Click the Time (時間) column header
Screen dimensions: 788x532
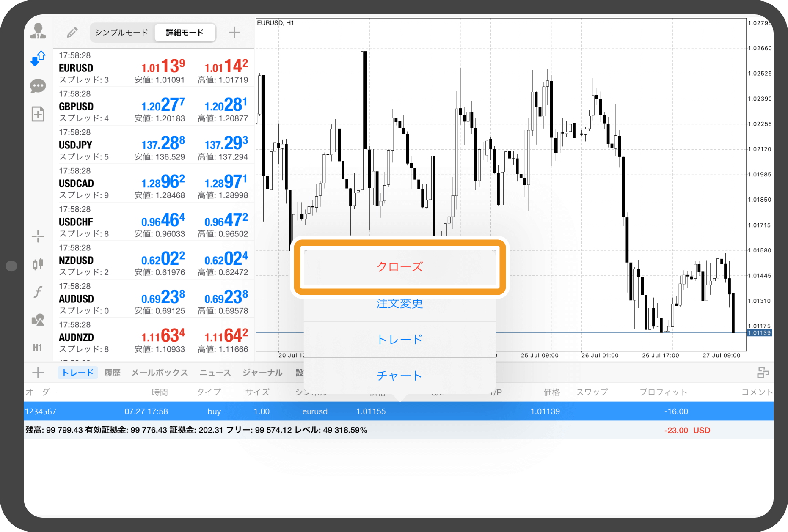tap(160, 392)
